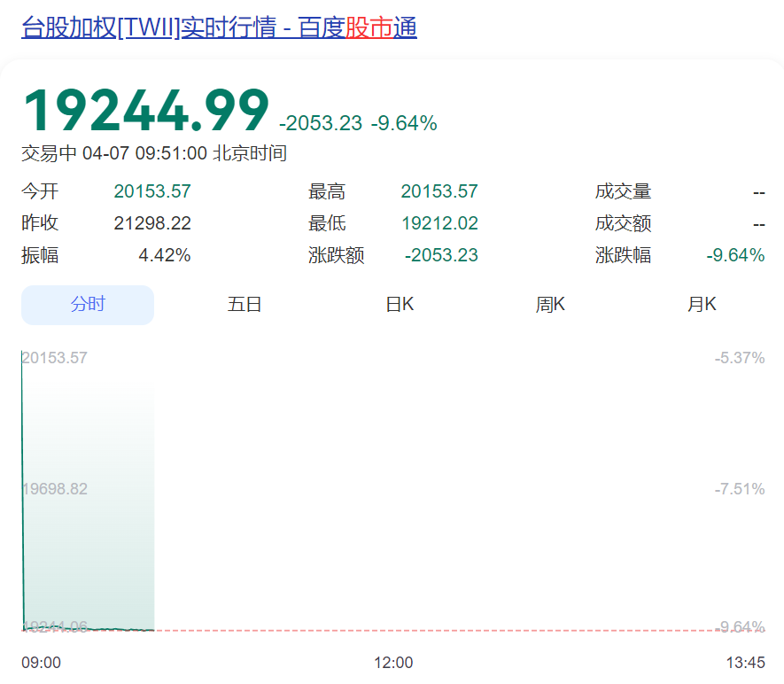
Task: Click the -5.37% chart axis label
Action: (740, 358)
